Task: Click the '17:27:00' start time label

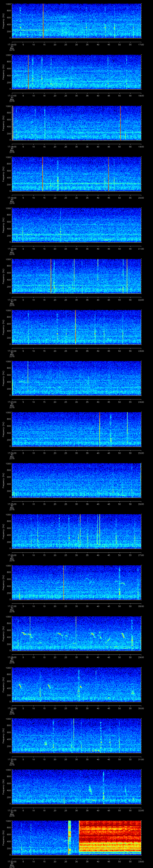Action: 12,606
